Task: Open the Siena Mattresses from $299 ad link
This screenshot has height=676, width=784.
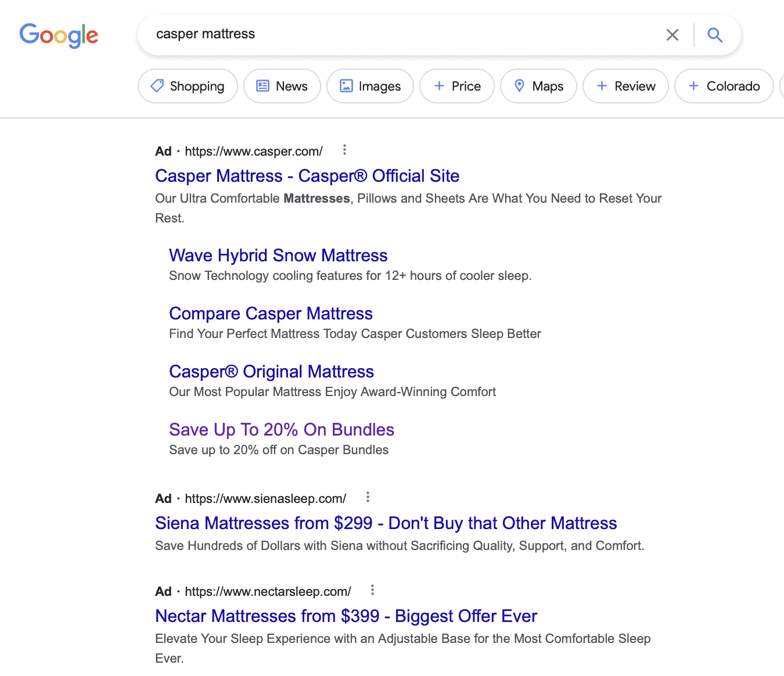Action: pyautogui.click(x=386, y=523)
